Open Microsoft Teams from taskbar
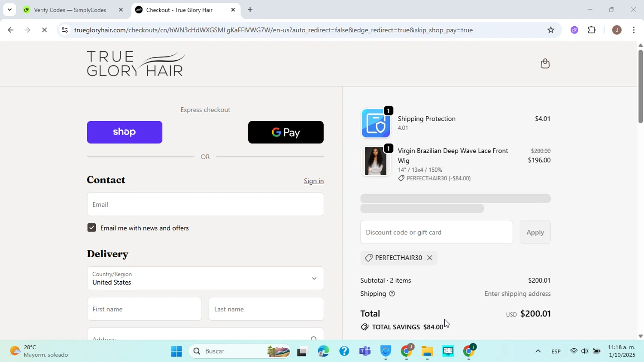Viewport: 644px width, 362px height. pyautogui.click(x=365, y=351)
